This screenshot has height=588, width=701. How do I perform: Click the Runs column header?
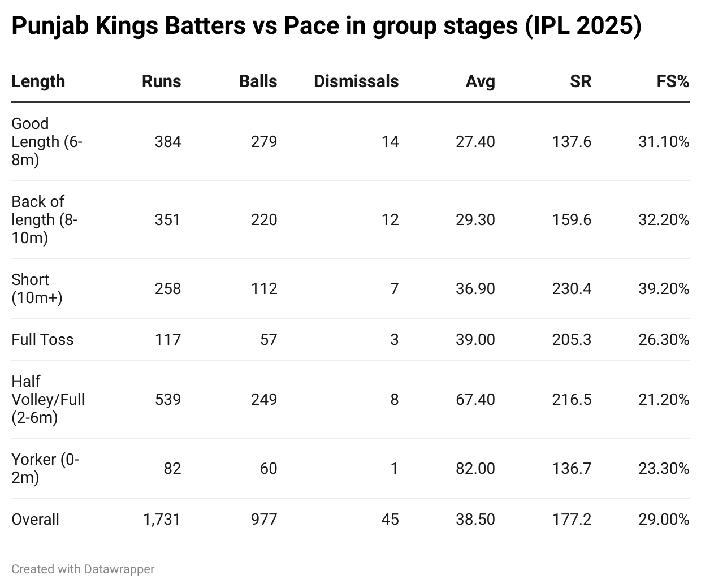[x=161, y=81]
